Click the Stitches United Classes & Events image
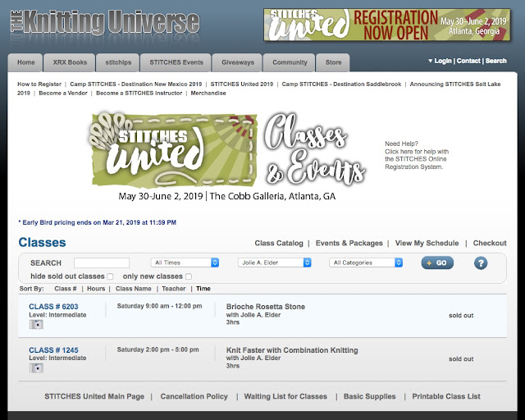The image size is (525, 420). pos(227,157)
